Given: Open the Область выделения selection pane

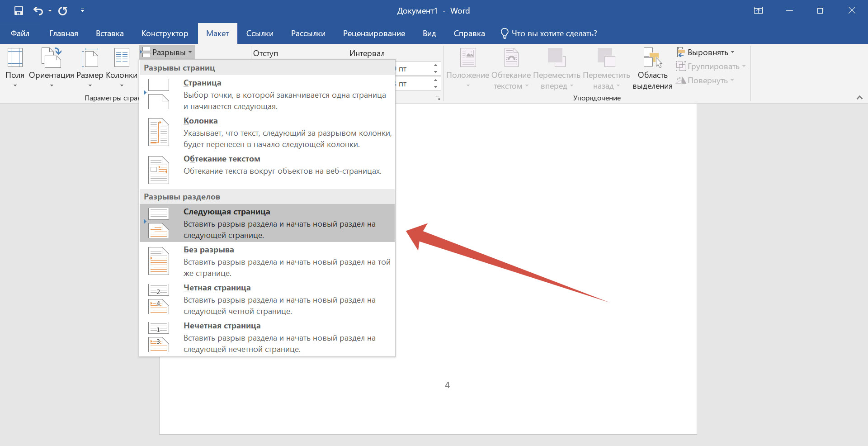Looking at the screenshot, I should click(x=652, y=68).
